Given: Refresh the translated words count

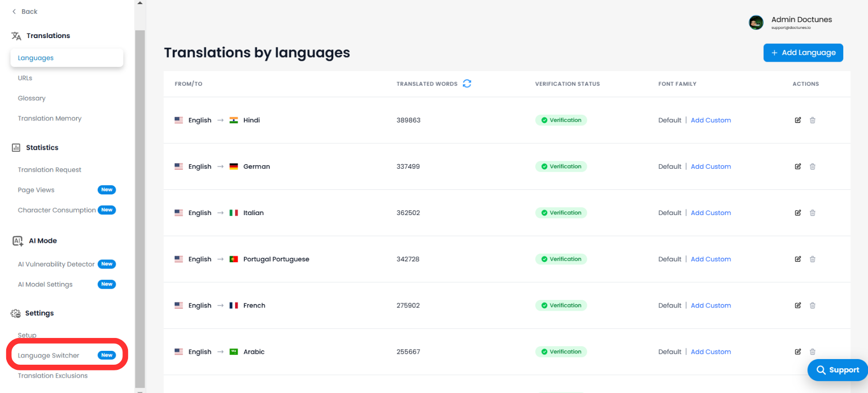Looking at the screenshot, I should [467, 83].
